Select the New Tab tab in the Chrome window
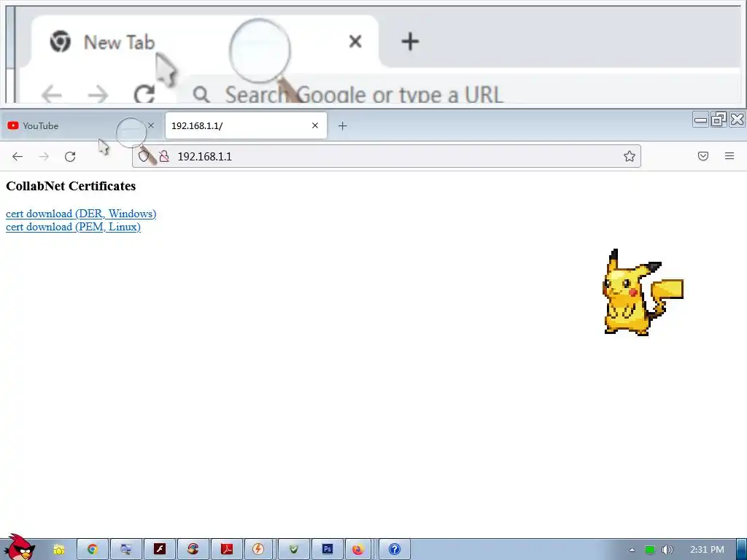The width and height of the screenshot is (747, 560). 205,42
